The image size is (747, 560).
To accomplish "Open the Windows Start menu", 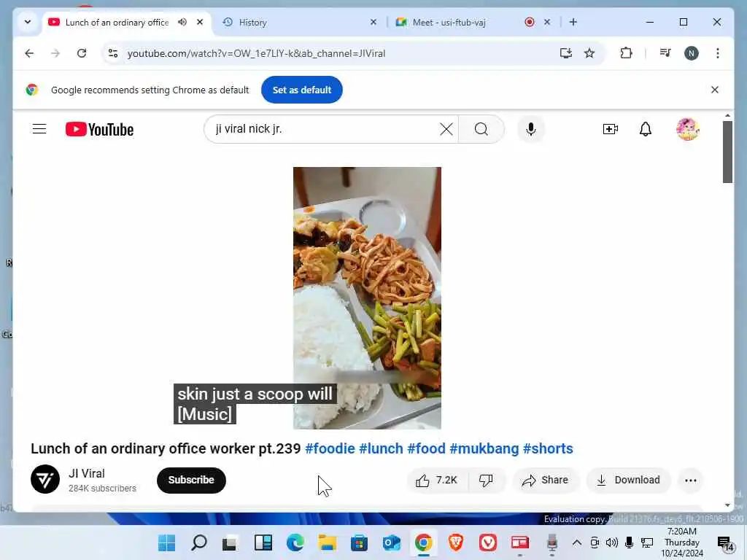I will point(167,542).
